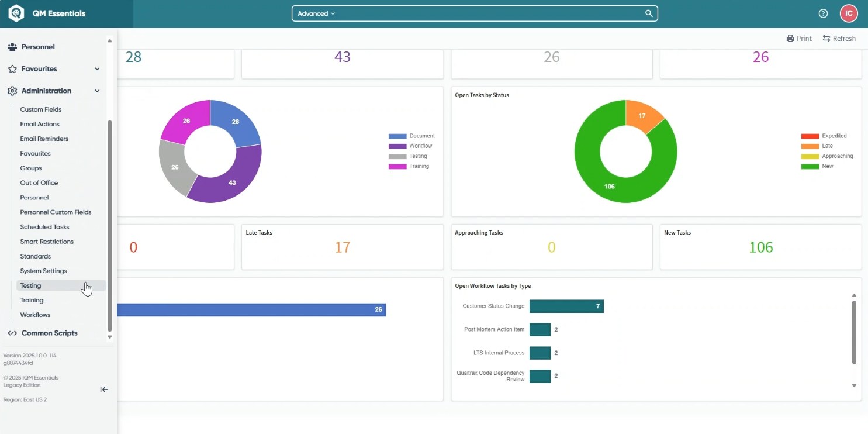Open Personnel under Administration
Image resolution: width=868 pixels, height=434 pixels.
tap(34, 198)
